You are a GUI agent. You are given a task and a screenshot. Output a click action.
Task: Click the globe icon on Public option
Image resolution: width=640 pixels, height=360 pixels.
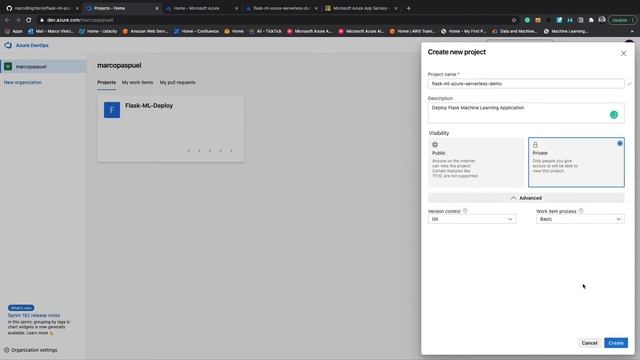435,144
